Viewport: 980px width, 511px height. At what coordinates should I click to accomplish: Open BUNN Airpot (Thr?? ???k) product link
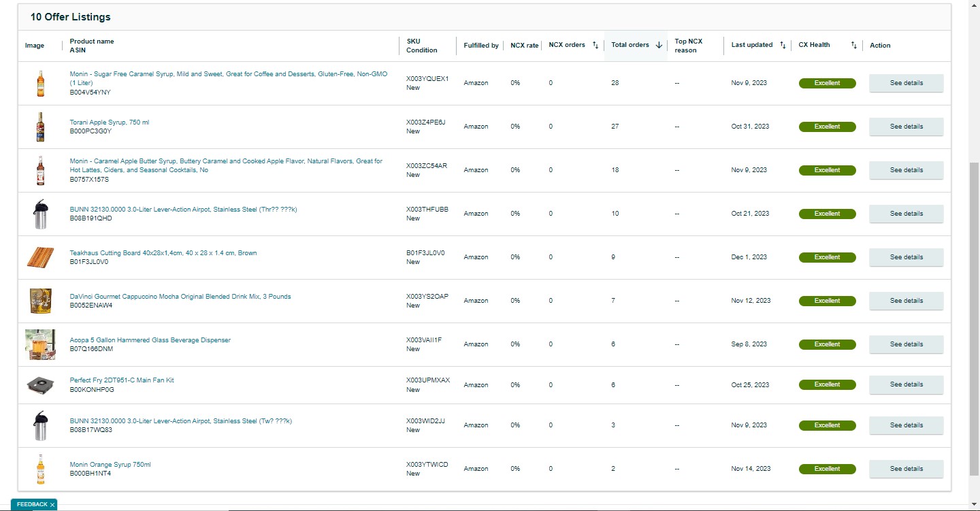[x=184, y=210]
